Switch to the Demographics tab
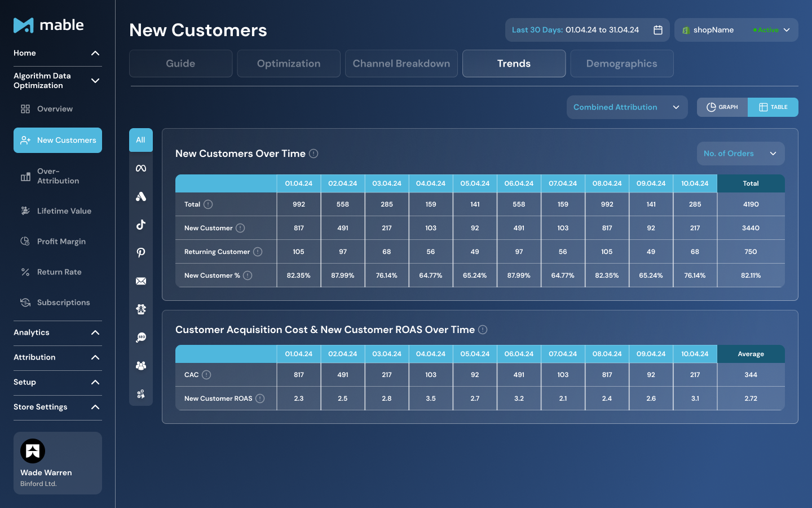The image size is (812, 508). (x=622, y=63)
